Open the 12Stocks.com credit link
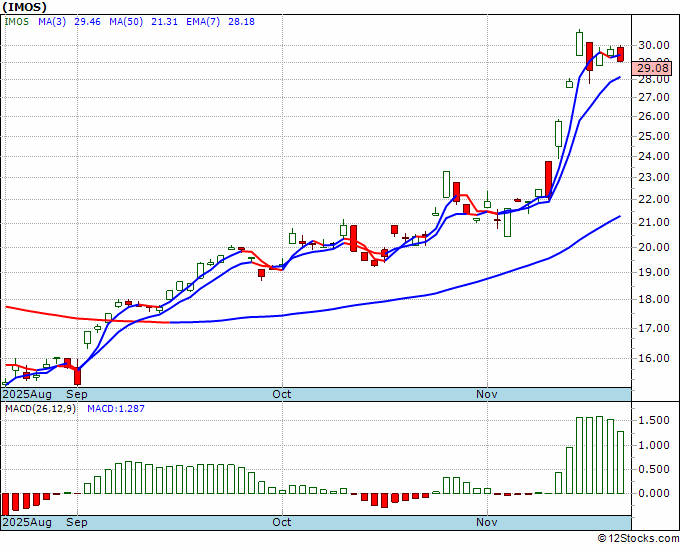This screenshot has height=546, width=680. click(x=638, y=539)
